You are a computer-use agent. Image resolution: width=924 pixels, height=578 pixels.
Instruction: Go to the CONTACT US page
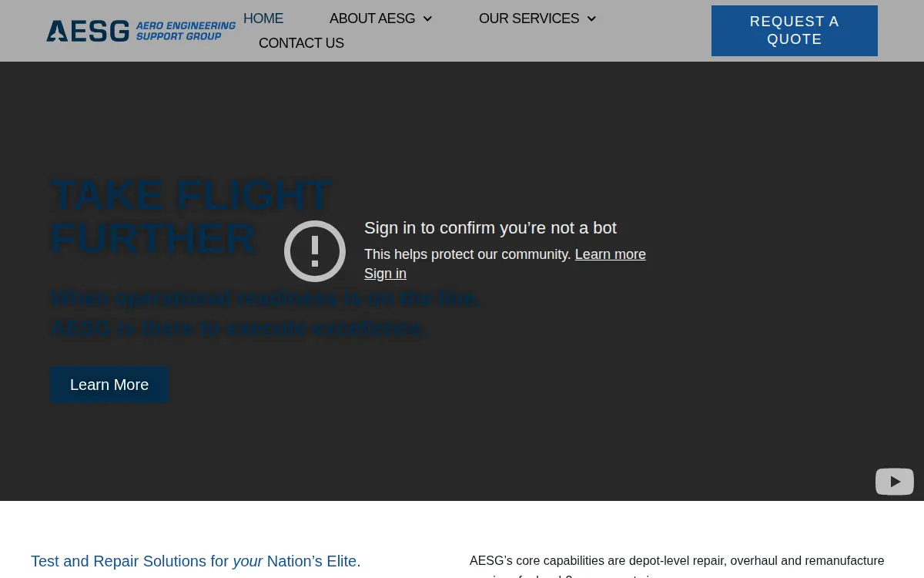click(x=301, y=43)
